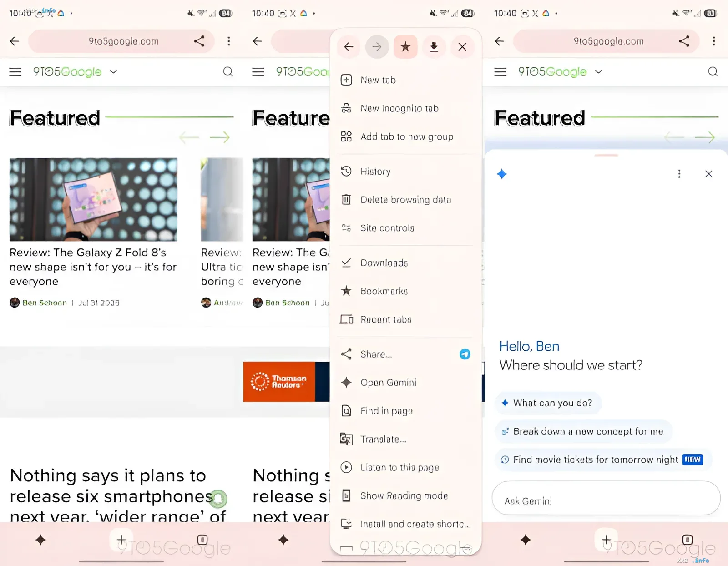This screenshot has width=728, height=566.
Task: Open the three-dot Chrome menu in the left screen
Action: tap(228, 41)
